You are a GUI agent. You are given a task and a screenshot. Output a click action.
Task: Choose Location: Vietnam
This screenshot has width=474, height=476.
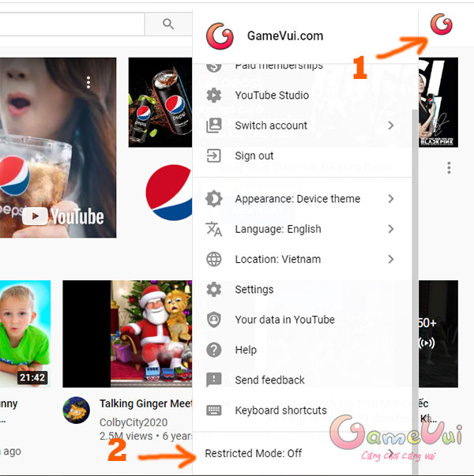tap(303, 259)
